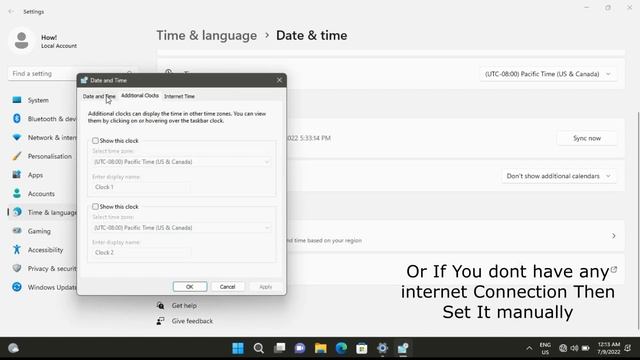640x360 pixels.
Task: Open File Explorer folder on taskbar
Action: tap(321, 348)
